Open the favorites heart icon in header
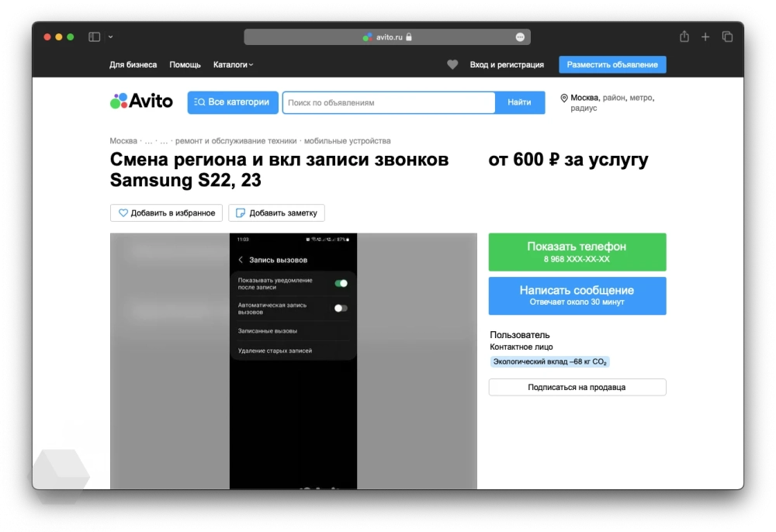Viewport: 776px width, 532px height. pos(452,65)
